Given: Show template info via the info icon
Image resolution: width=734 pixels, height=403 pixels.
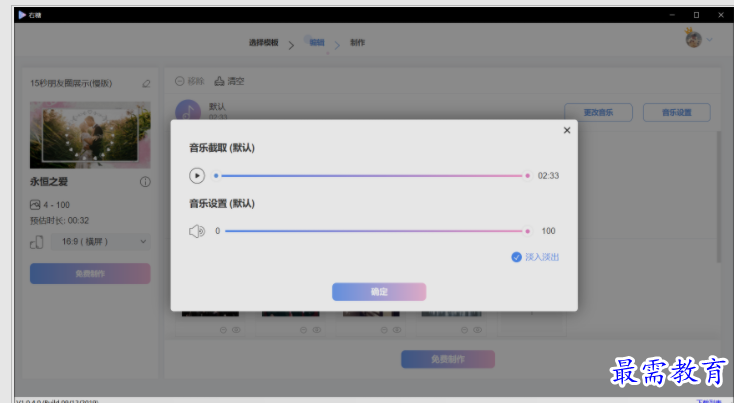Looking at the screenshot, I should [x=145, y=182].
